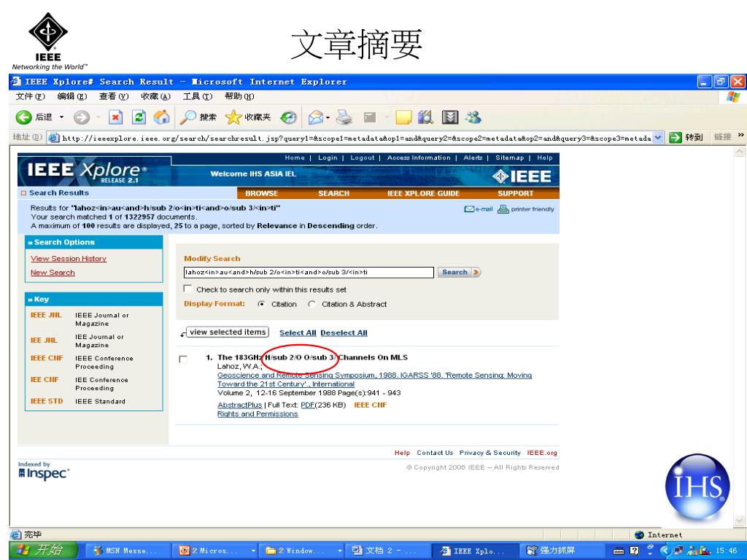Open the 查看(V) menu
Image resolution: width=747 pixels, height=560 pixels.
[x=113, y=96]
